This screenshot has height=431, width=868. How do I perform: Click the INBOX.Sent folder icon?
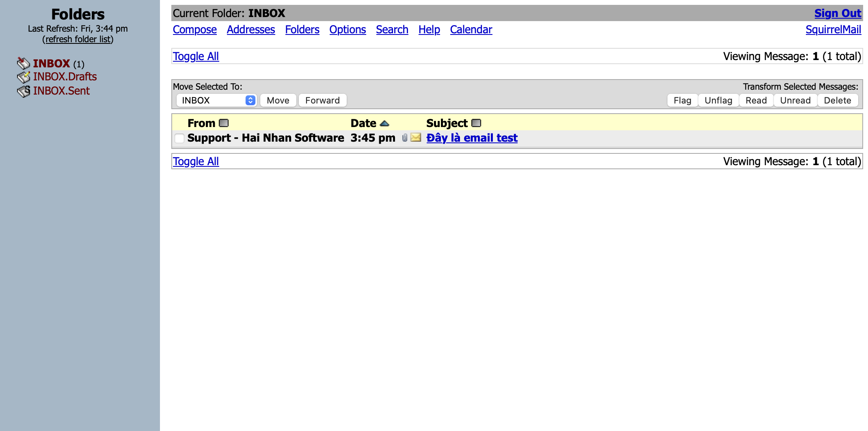(24, 91)
